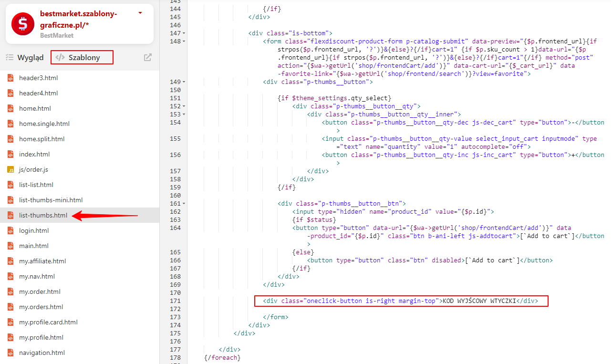Open the site selector dropdown arrow
The width and height of the screenshot is (612, 364).
[140, 13]
